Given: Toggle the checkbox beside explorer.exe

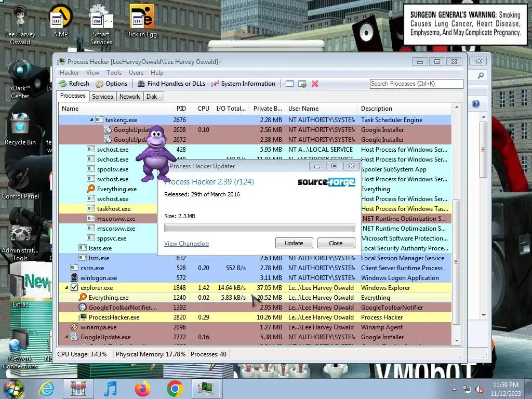Looking at the screenshot, I should click(74, 288).
